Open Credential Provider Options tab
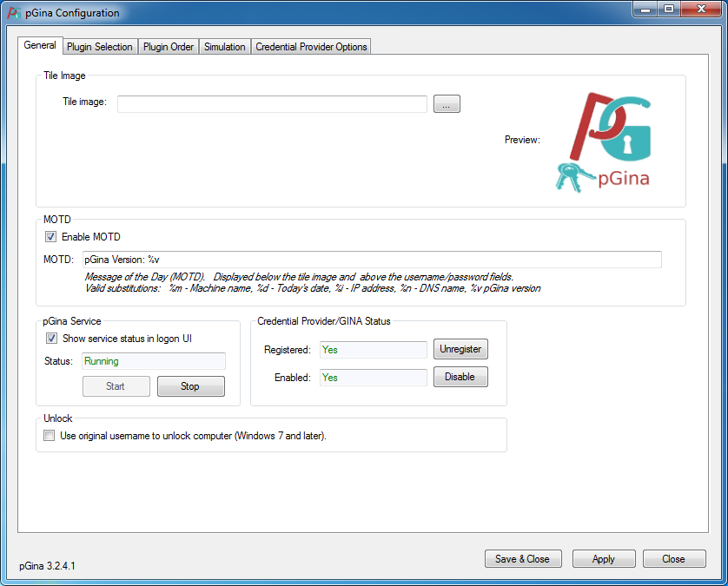 (x=311, y=47)
